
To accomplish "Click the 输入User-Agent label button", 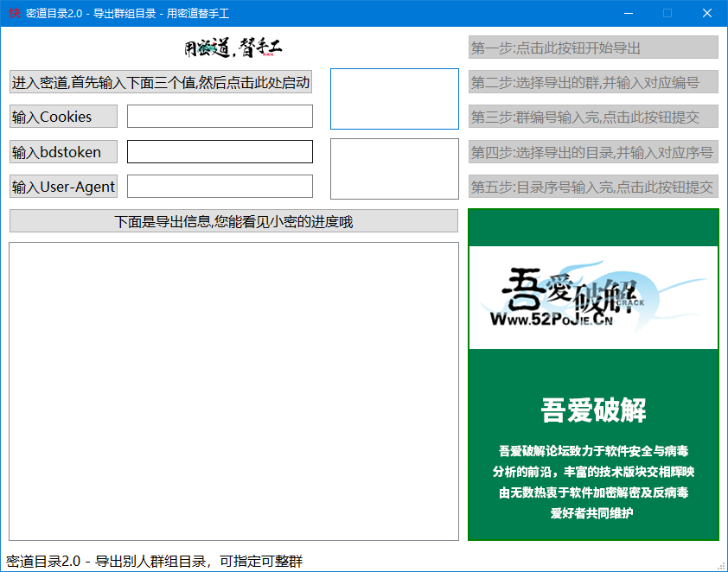I will 64,187.
